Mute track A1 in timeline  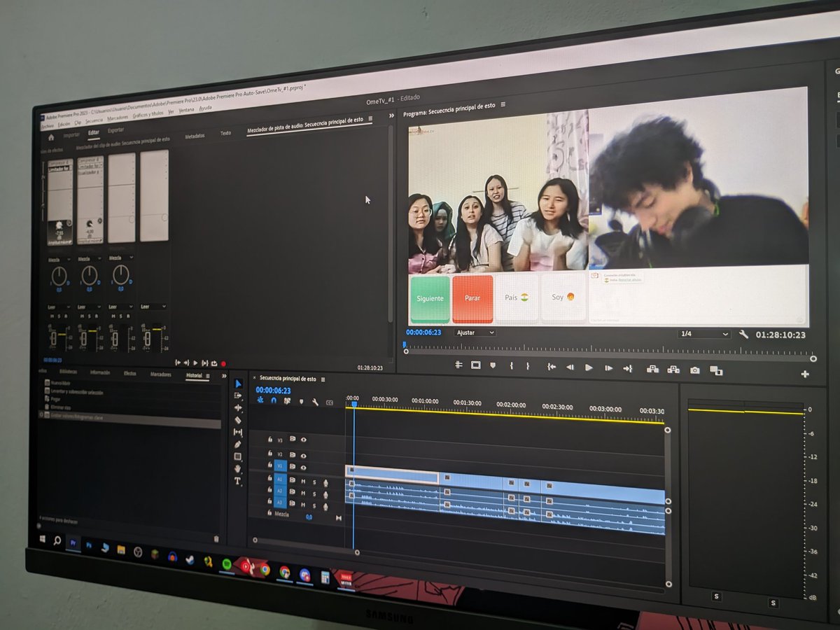tap(303, 481)
